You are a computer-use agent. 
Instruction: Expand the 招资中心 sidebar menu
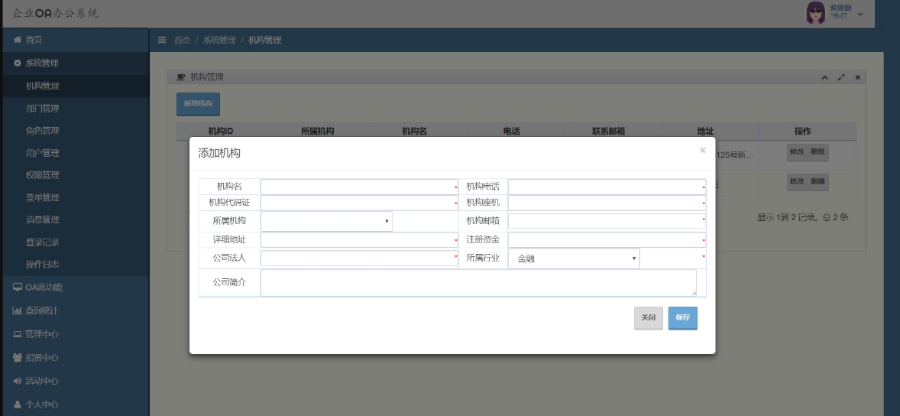coord(75,357)
